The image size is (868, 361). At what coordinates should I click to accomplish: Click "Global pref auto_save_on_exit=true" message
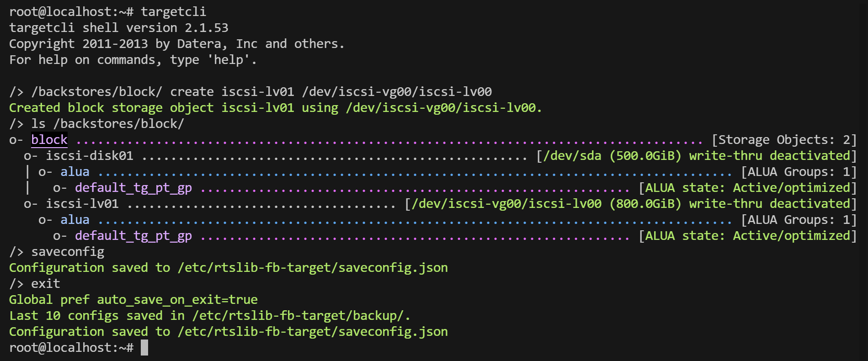tap(133, 300)
